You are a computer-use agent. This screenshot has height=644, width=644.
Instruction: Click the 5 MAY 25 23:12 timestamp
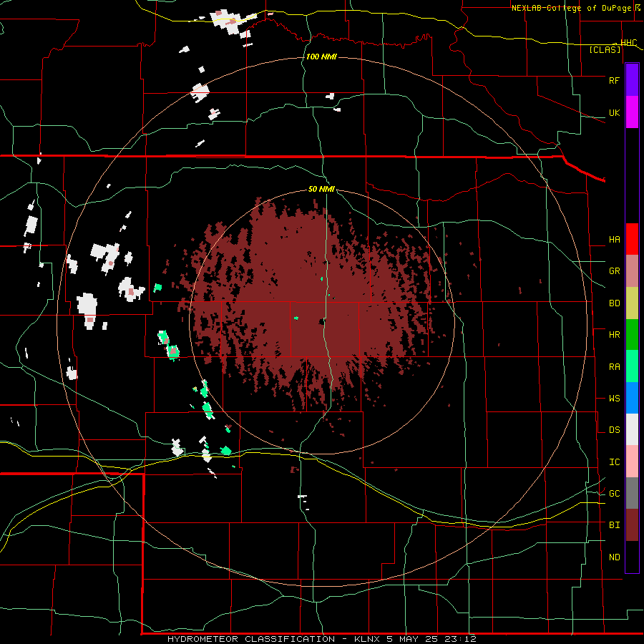point(433,639)
